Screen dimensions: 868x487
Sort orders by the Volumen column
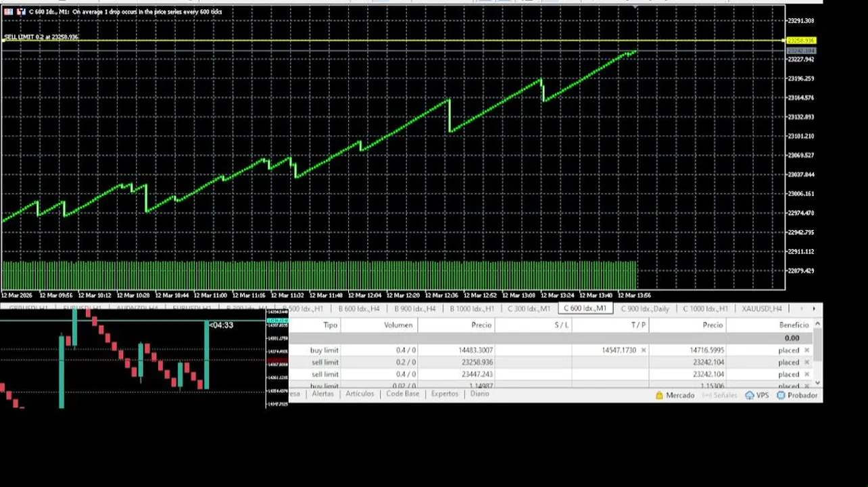379,325
